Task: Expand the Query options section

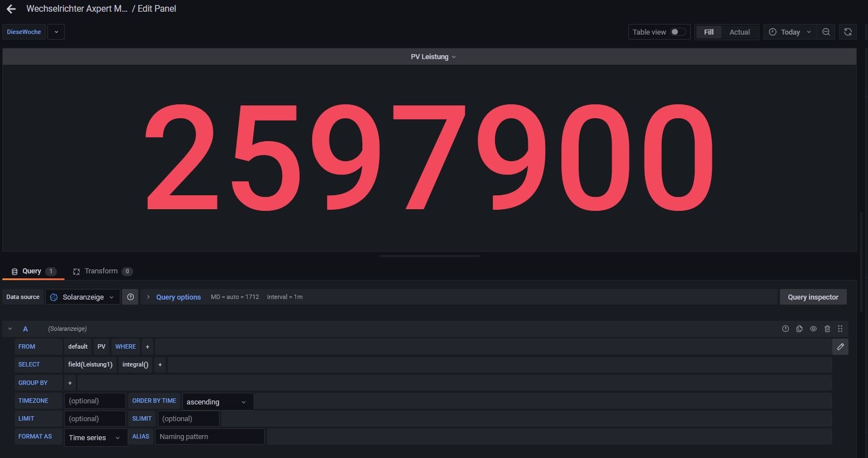Action: [178, 297]
